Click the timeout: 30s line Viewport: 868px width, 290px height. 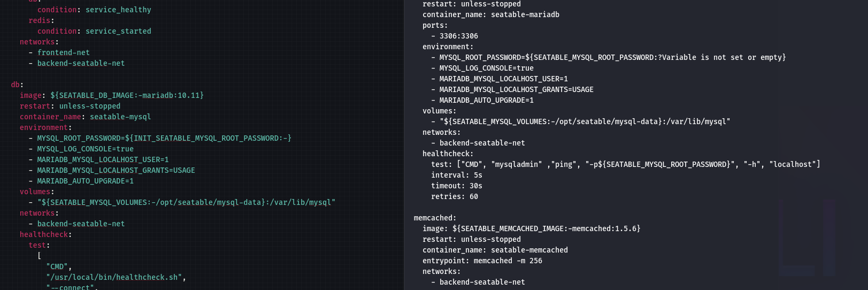coord(457,186)
